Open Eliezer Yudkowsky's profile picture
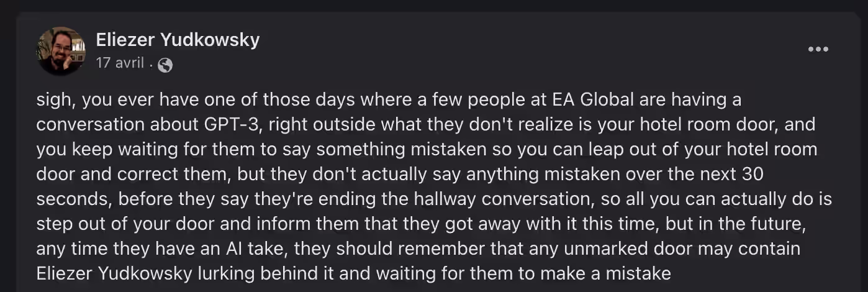Image resolution: width=868 pixels, height=292 pixels. coord(60,50)
